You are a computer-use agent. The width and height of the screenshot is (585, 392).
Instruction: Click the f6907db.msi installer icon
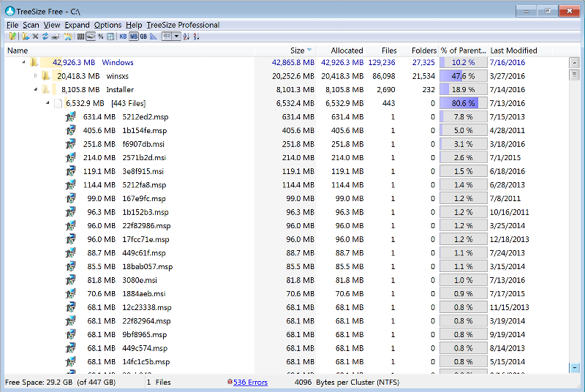click(70, 144)
